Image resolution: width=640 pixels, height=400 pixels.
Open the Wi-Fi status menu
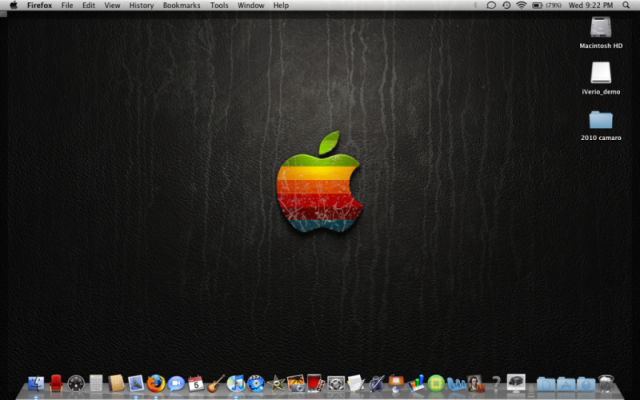coord(521,5)
